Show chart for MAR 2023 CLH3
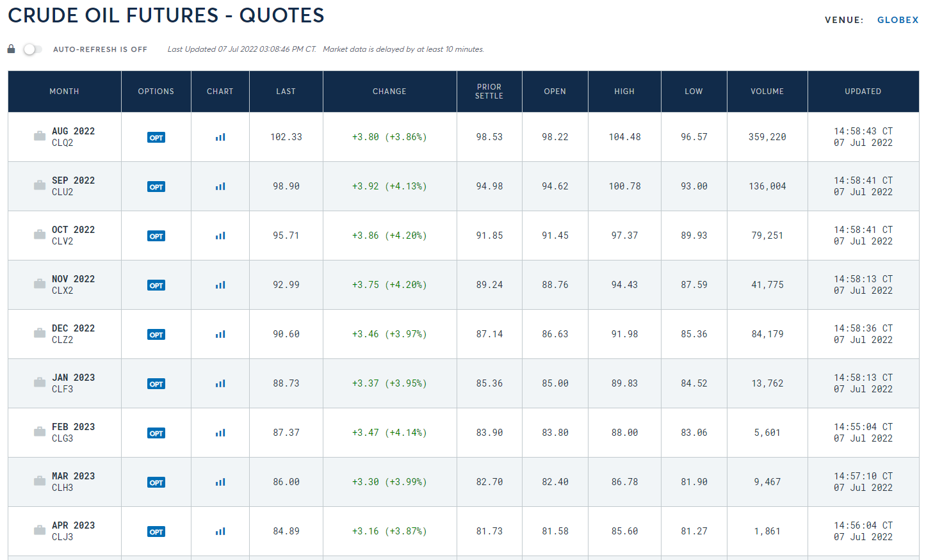Viewport: 926px width, 560px height. pos(220,482)
